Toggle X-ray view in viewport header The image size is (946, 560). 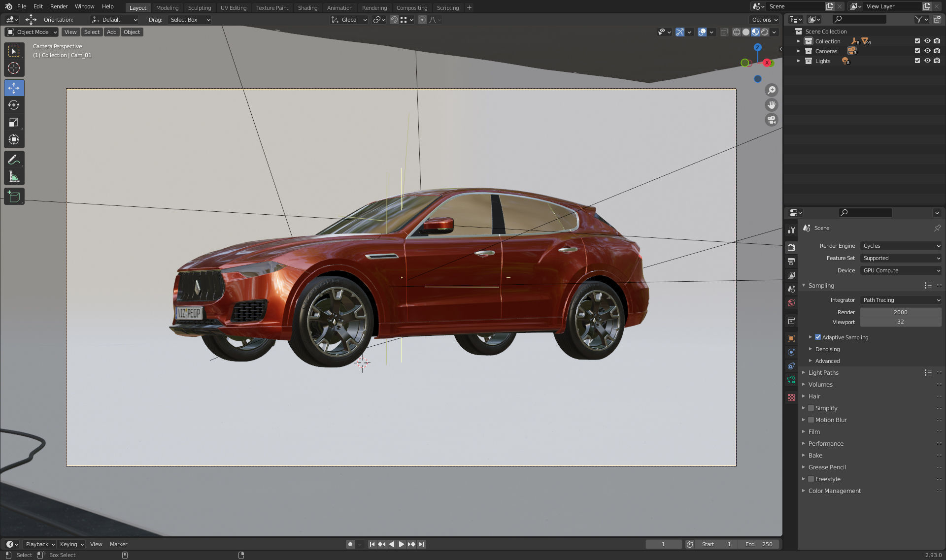click(x=724, y=32)
